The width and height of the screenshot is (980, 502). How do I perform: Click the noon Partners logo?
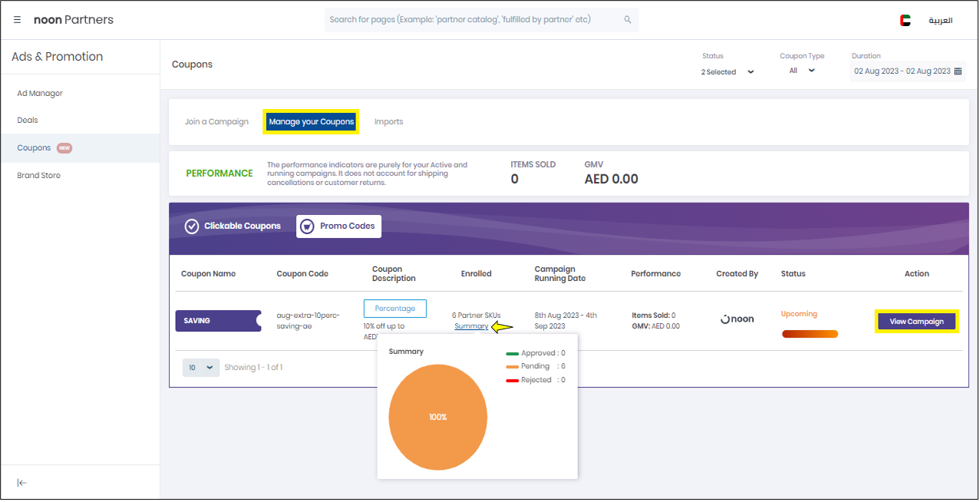click(74, 20)
